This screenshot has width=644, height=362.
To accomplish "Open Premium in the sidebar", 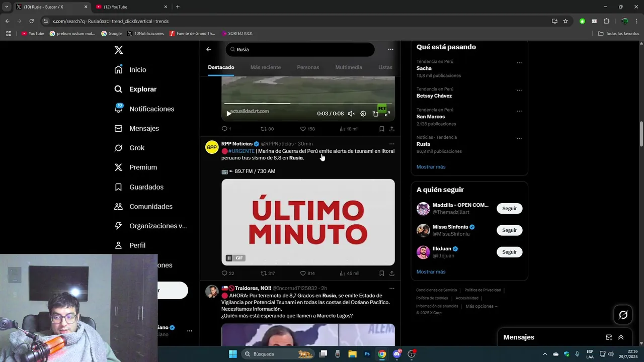I will [135, 167].
